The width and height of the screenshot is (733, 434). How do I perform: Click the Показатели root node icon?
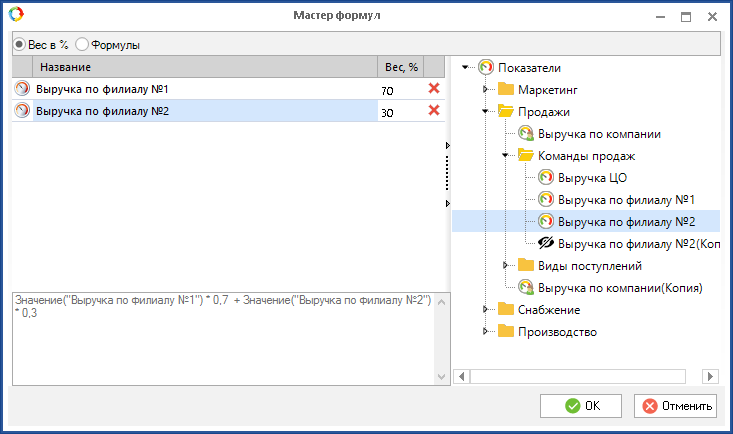click(486, 68)
